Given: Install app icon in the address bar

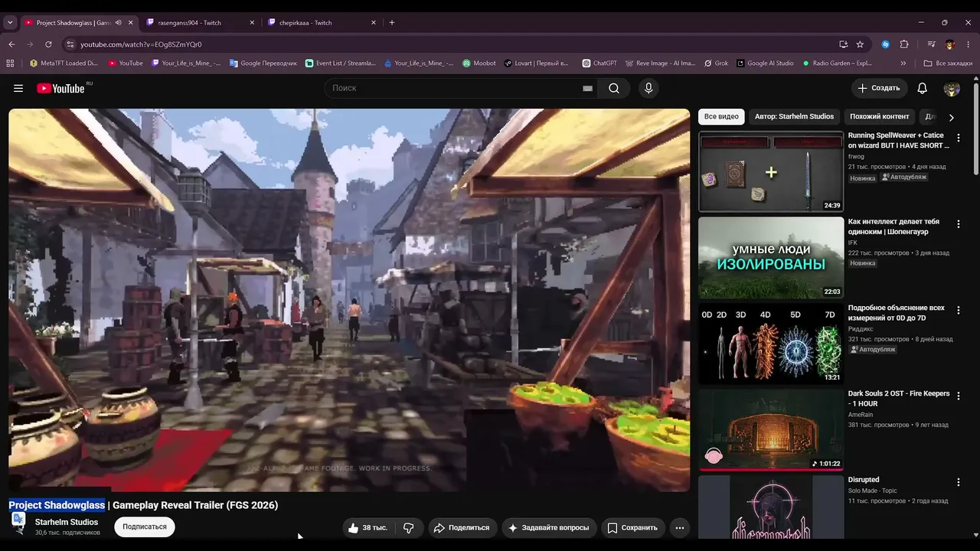Looking at the screenshot, I should click(x=843, y=44).
